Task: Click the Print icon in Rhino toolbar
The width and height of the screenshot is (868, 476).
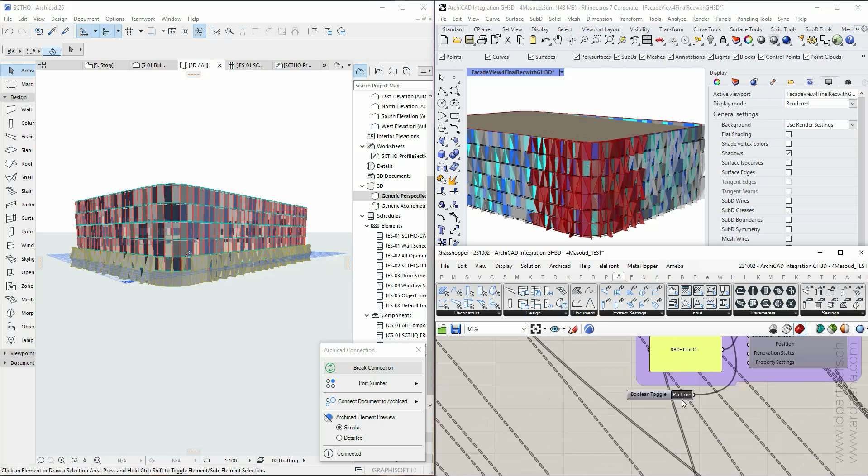Action: (482, 40)
